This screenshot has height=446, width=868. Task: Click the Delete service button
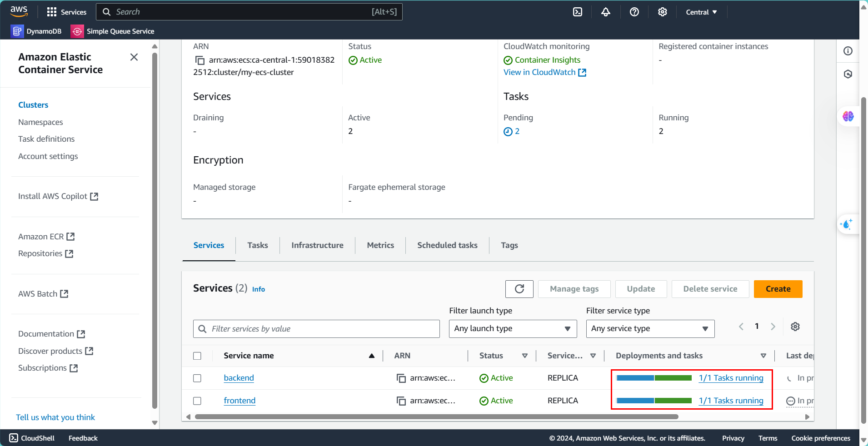710,289
